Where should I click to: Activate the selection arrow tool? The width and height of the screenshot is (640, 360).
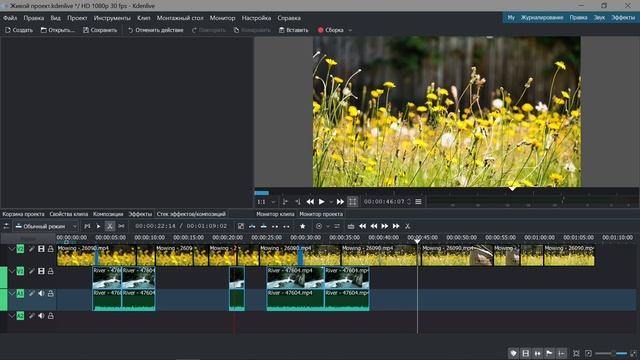pyautogui.click(x=98, y=226)
